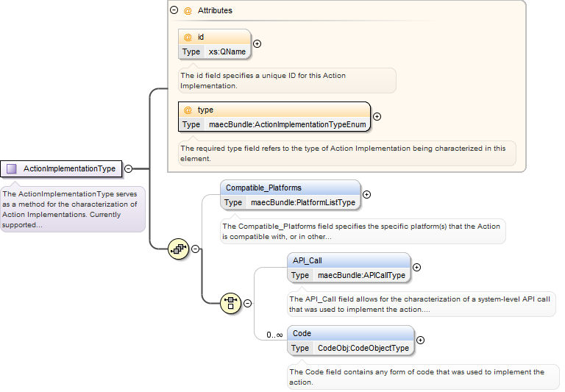
Task: Collapse the Attributes group
Action: [174, 10]
